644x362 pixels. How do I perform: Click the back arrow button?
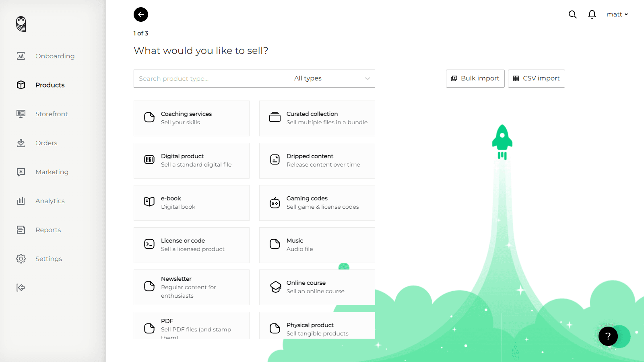pyautogui.click(x=140, y=14)
